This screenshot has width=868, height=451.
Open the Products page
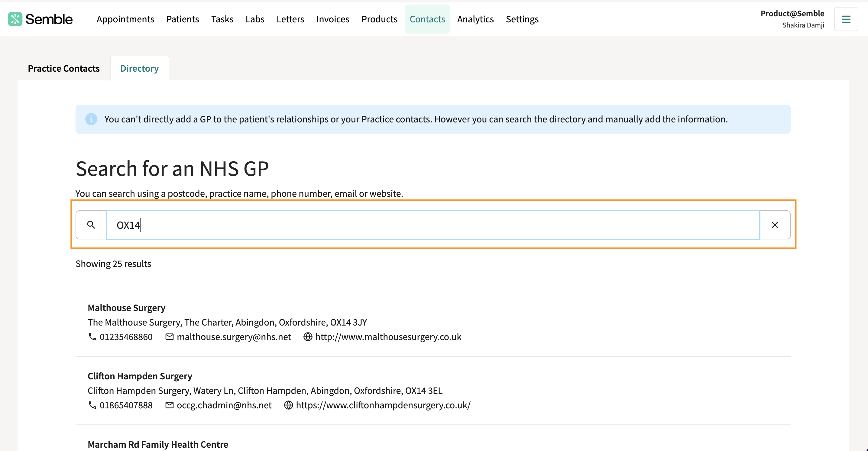(379, 19)
